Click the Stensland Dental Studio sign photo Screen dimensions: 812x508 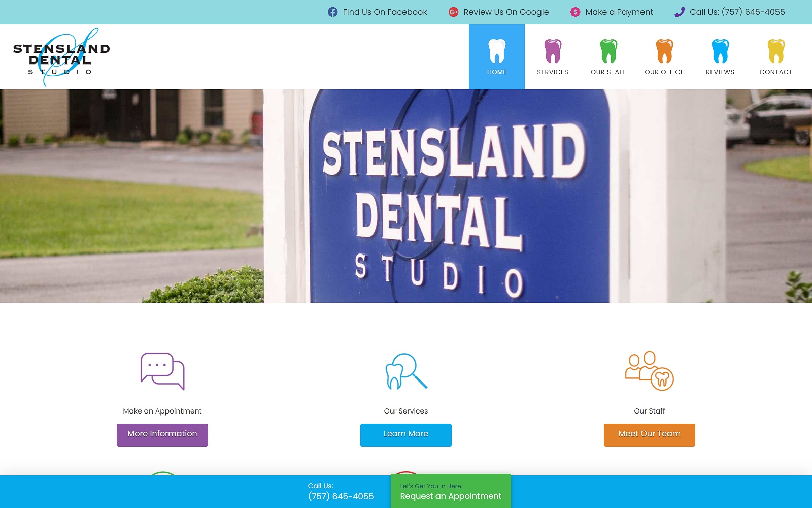406,196
